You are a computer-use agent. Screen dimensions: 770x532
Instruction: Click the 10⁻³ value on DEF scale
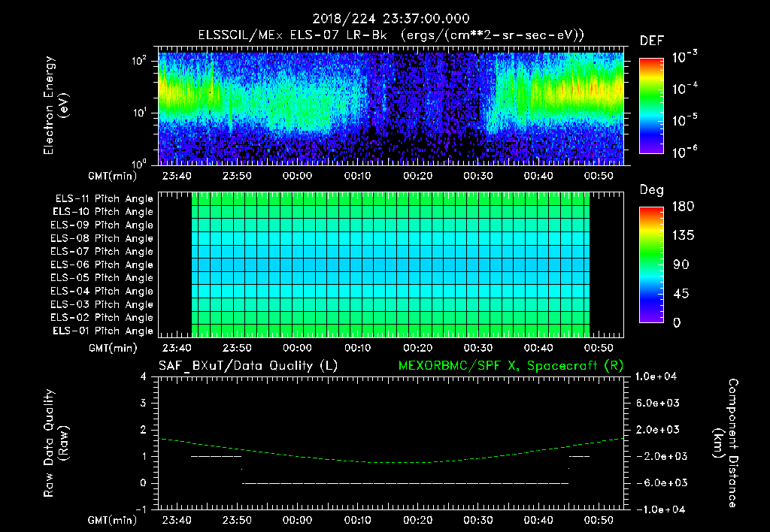pos(684,57)
